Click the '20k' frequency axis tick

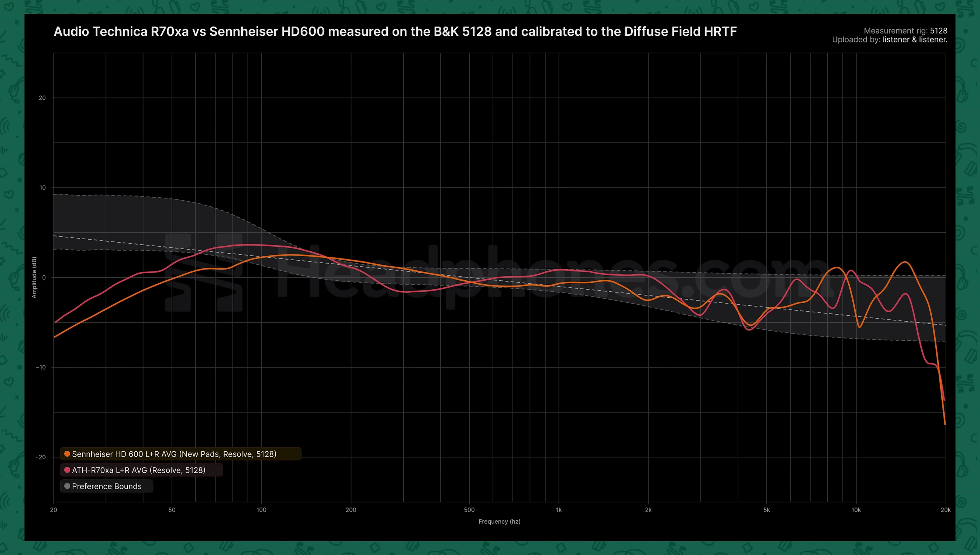(946, 510)
